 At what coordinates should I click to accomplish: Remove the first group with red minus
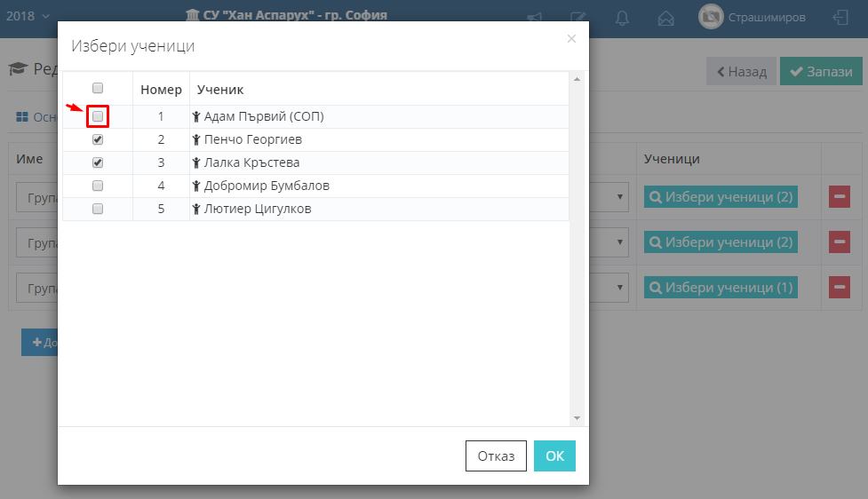pyautogui.click(x=839, y=197)
